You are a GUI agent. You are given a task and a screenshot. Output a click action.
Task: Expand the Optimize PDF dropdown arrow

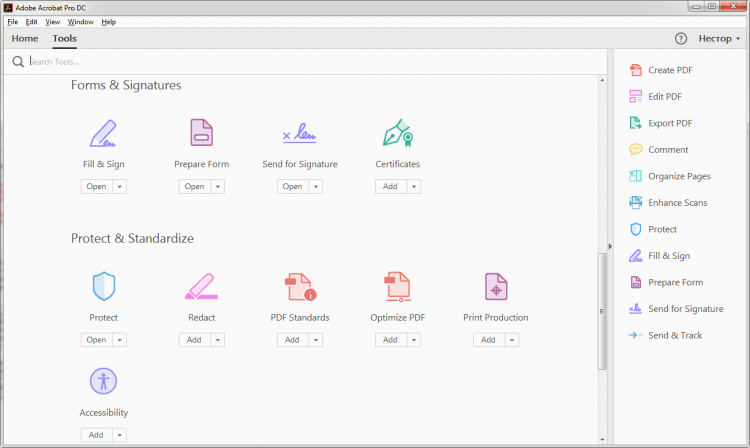tap(414, 340)
